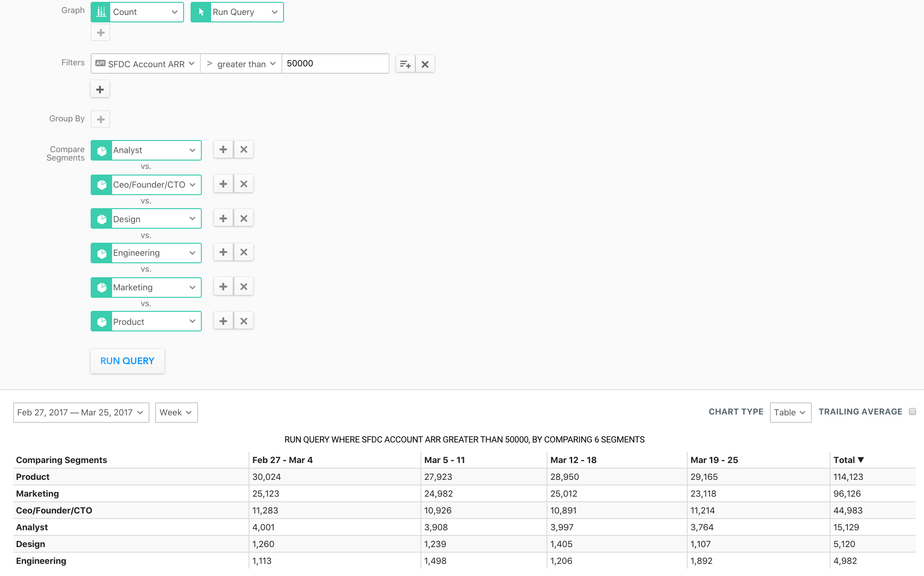Image resolution: width=924 pixels, height=576 pixels.
Task: Click the add filter group icon beside 50000
Action: (x=405, y=64)
